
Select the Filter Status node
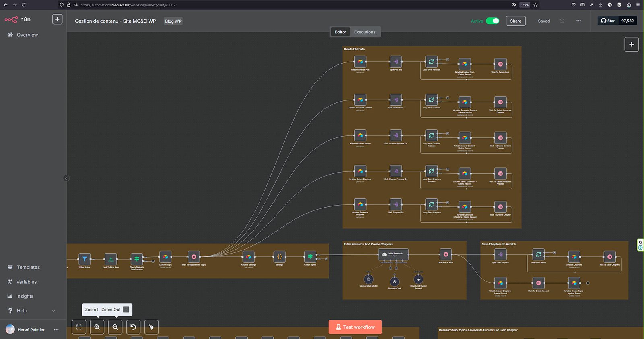85,259
